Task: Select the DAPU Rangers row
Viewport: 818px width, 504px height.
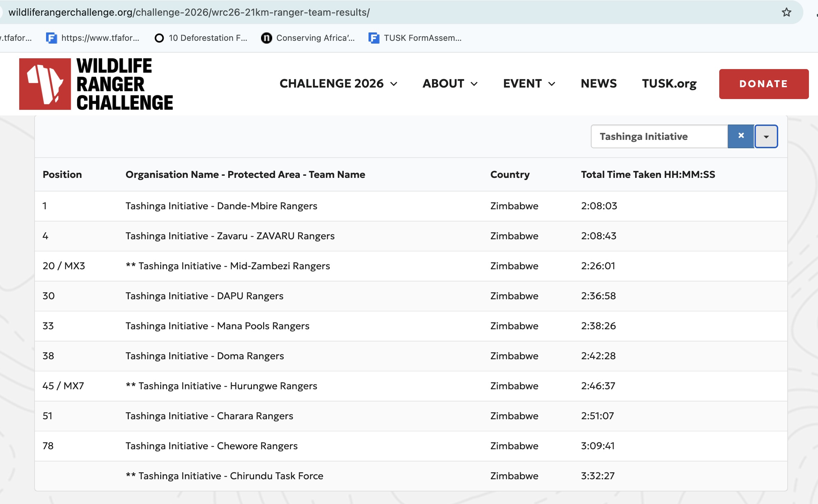Action: pos(411,296)
